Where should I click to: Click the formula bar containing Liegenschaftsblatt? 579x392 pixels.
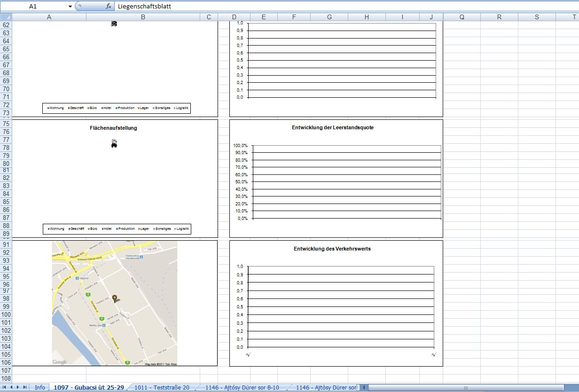click(x=346, y=7)
